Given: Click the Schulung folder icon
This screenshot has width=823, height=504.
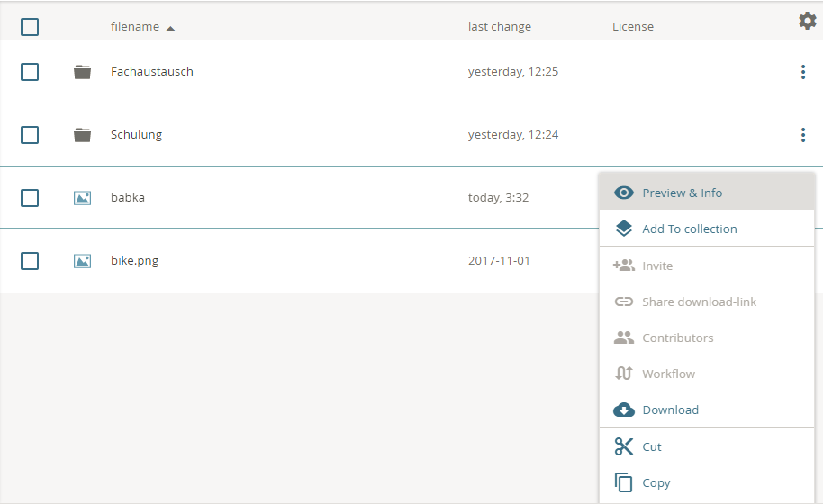Looking at the screenshot, I should click(x=83, y=135).
